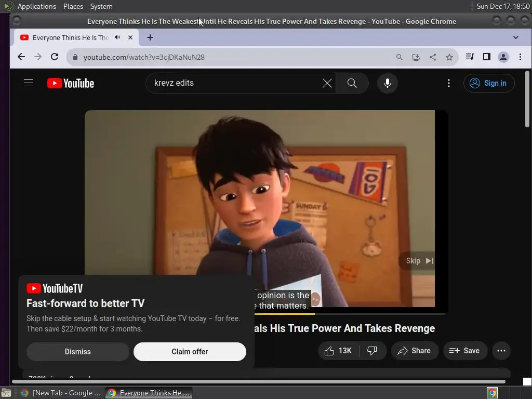Open Chrome three-dot menu
Image resolution: width=532 pixels, height=399 pixels.
[x=520, y=57]
